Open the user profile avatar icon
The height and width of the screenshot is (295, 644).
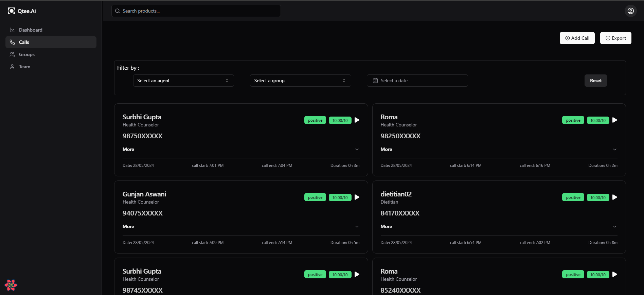point(630,11)
